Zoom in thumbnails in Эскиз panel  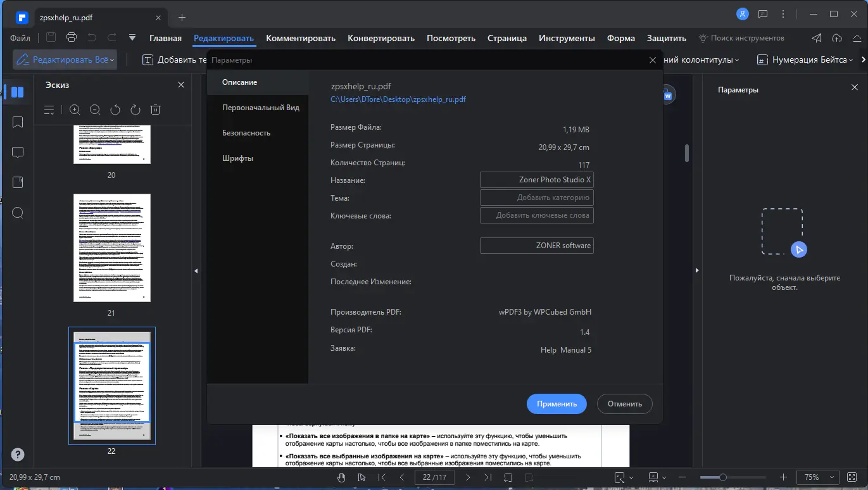75,110
